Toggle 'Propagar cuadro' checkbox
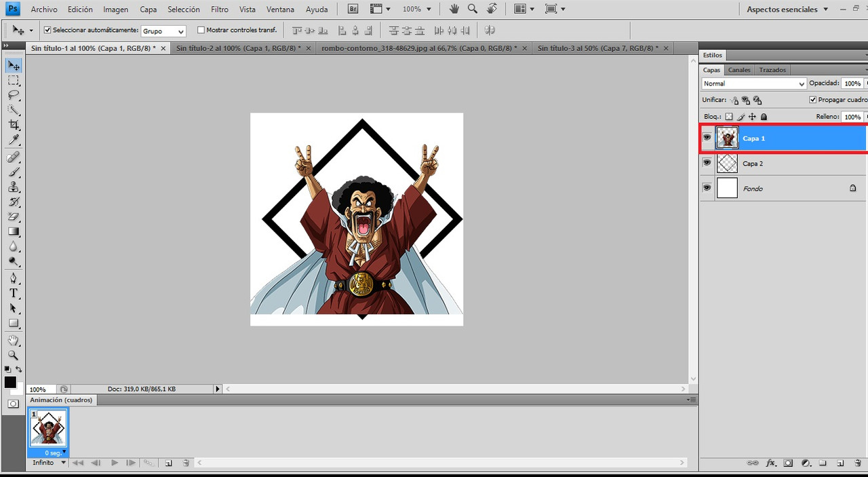 (813, 100)
